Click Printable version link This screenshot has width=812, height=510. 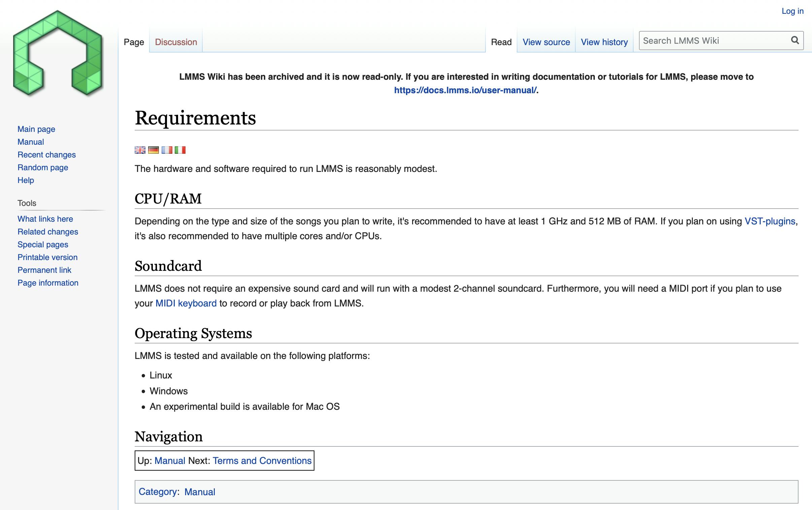coord(47,258)
